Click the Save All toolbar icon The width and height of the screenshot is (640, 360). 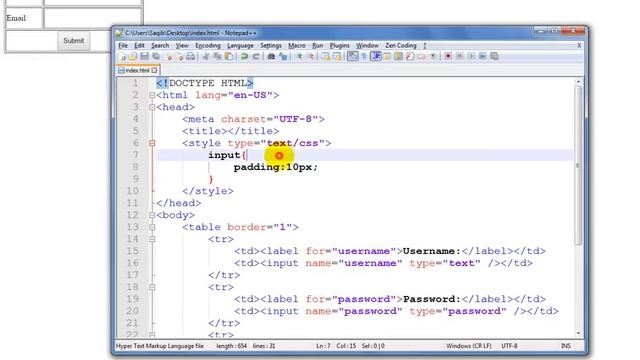(x=156, y=56)
